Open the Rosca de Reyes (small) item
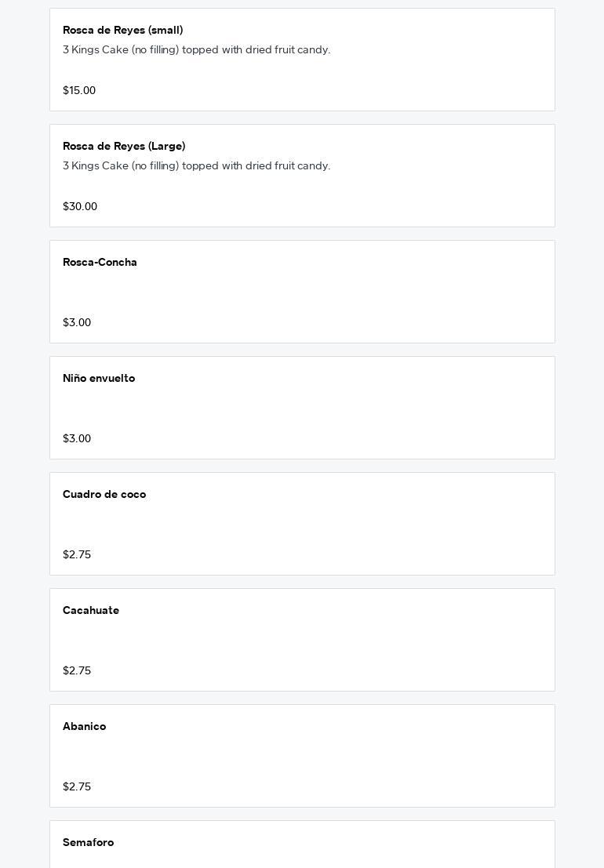Screen dimensions: 604x868 122,31
